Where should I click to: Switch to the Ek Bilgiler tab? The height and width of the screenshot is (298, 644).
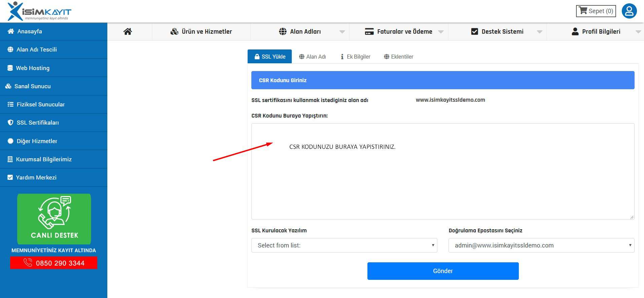356,57
